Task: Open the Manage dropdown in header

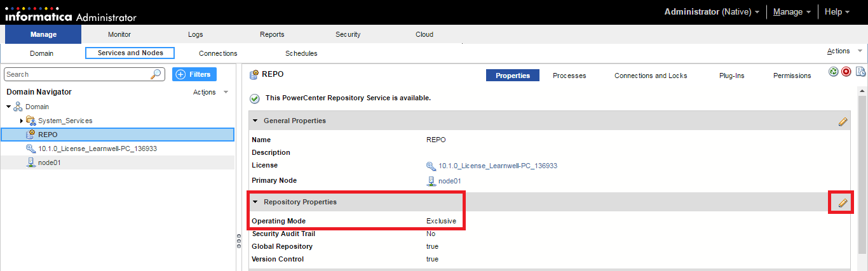Action: (x=791, y=12)
